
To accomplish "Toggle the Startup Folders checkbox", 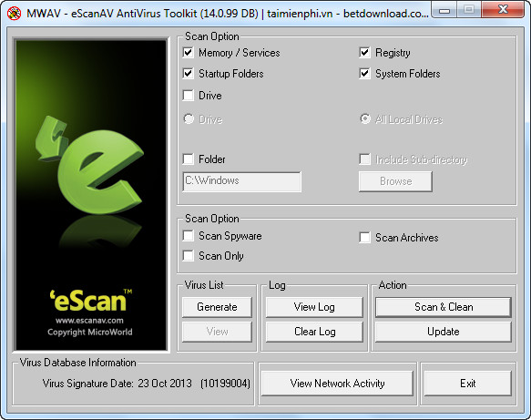I will [189, 74].
